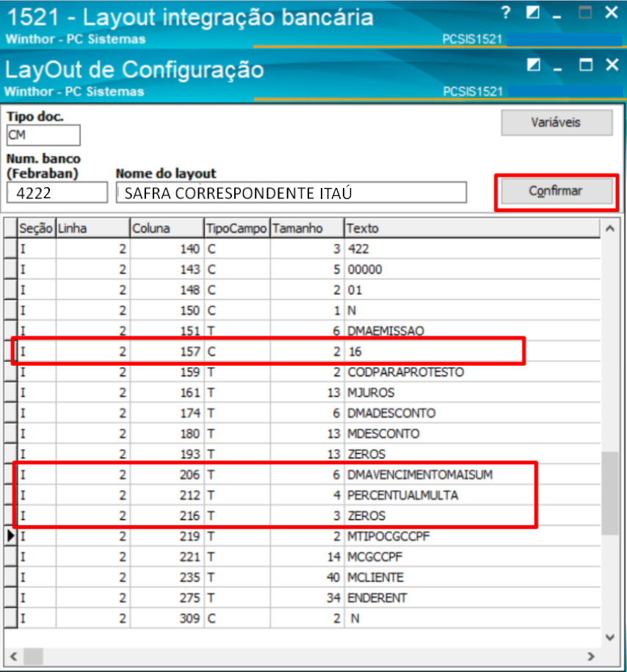Select the DMAEMISSAO text cell

(472, 330)
